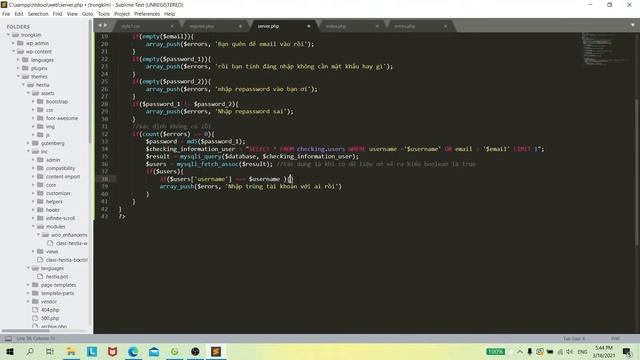The width and height of the screenshot is (640, 360).
Task: Collapse the wp-content folder
Action: (13, 51)
